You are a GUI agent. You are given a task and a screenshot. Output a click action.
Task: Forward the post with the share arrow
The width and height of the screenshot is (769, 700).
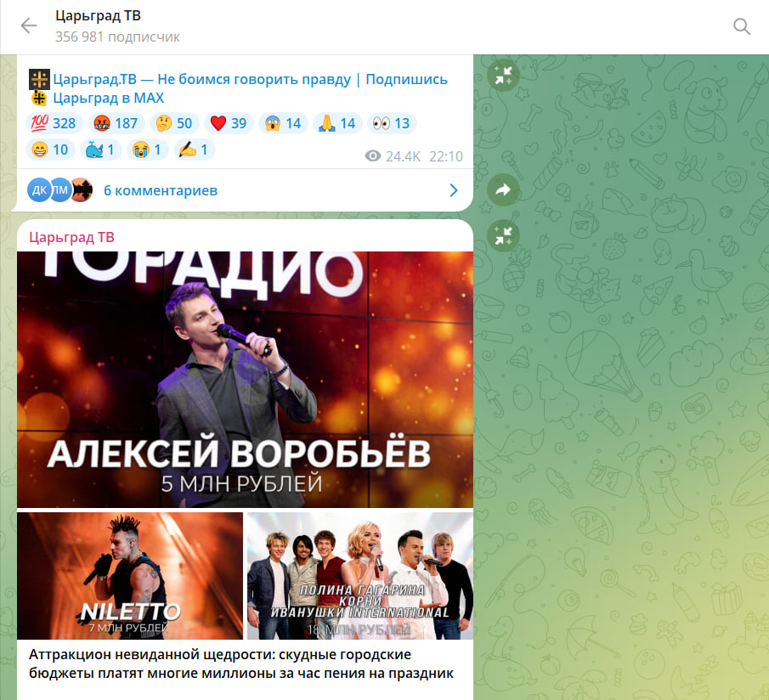point(503,189)
